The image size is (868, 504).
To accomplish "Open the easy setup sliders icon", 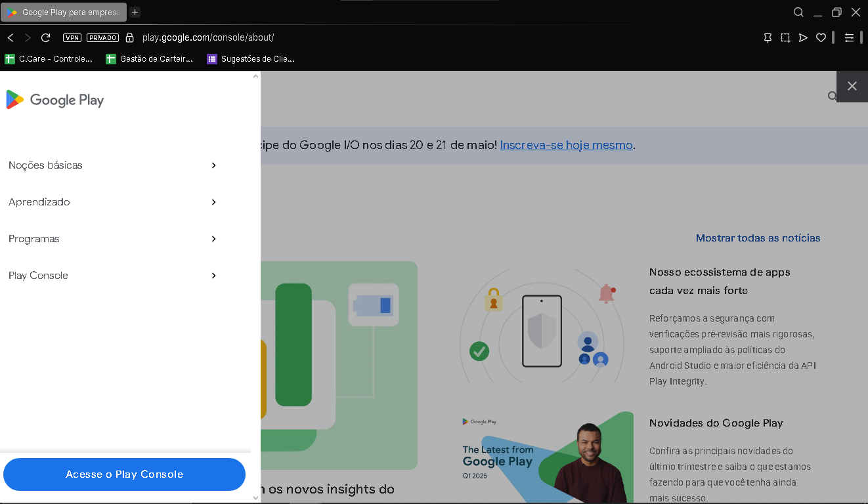I will (849, 38).
